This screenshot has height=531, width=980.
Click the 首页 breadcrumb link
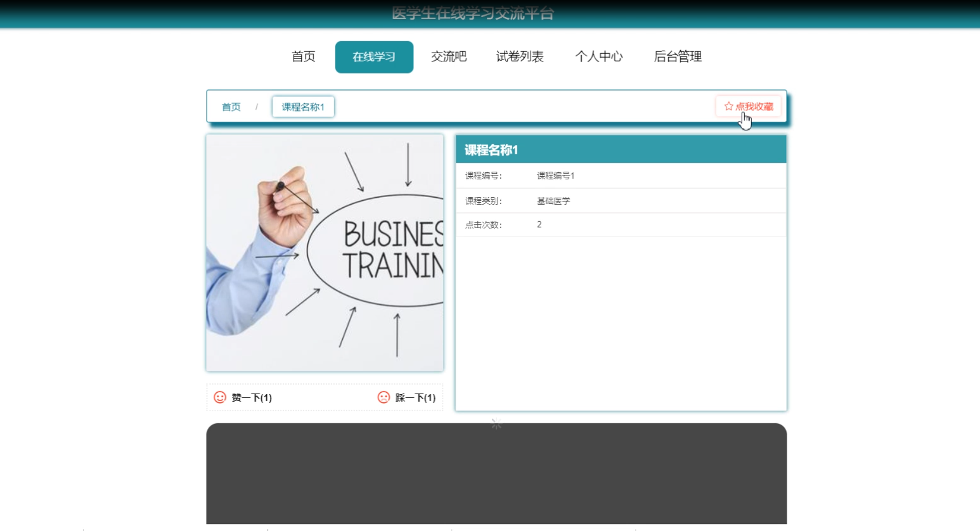point(230,106)
